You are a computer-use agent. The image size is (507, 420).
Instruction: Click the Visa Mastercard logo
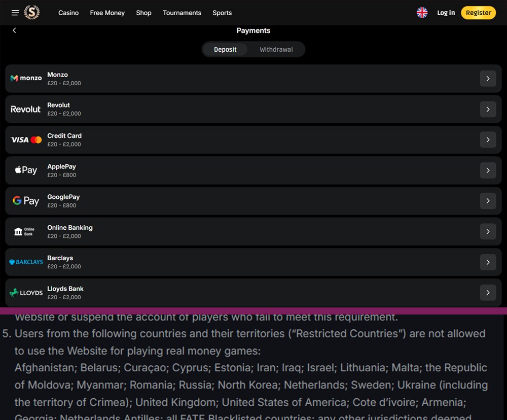[x=26, y=140]
